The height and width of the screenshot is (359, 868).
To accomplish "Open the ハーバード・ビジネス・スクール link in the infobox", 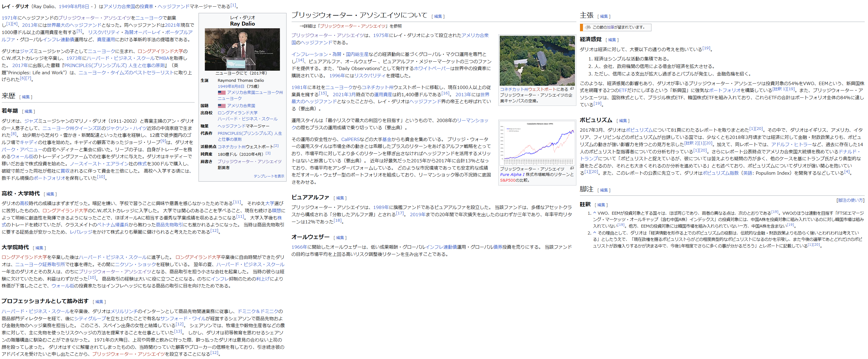I will 247,119.
